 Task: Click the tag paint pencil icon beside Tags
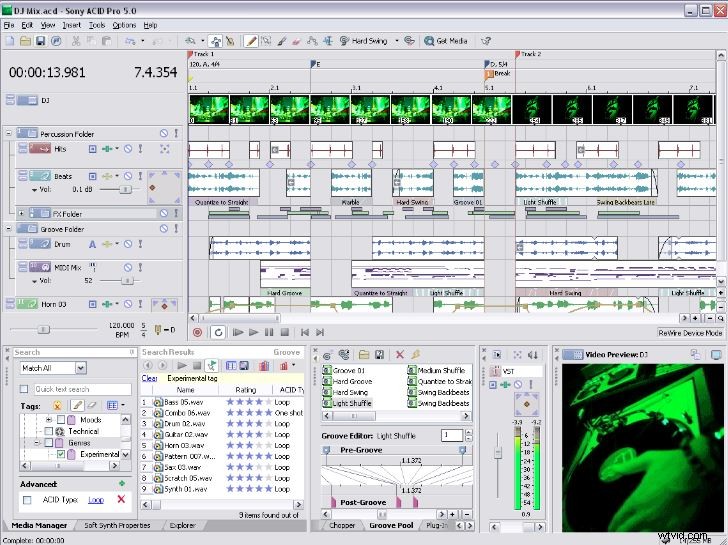pos(78,405)
